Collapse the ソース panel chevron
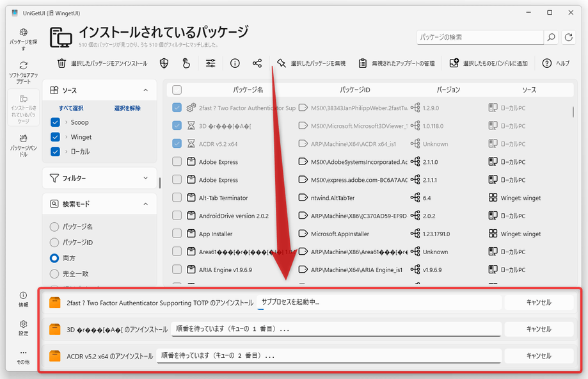 [145, 90]
